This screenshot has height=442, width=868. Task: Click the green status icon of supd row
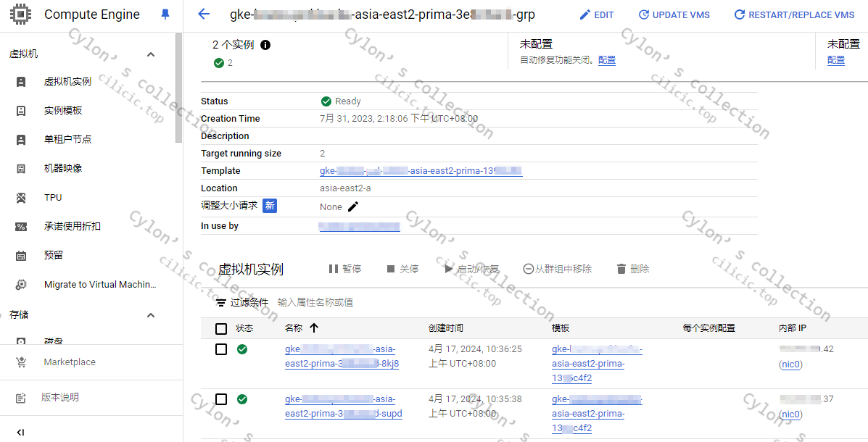click(x=242, y=399)
